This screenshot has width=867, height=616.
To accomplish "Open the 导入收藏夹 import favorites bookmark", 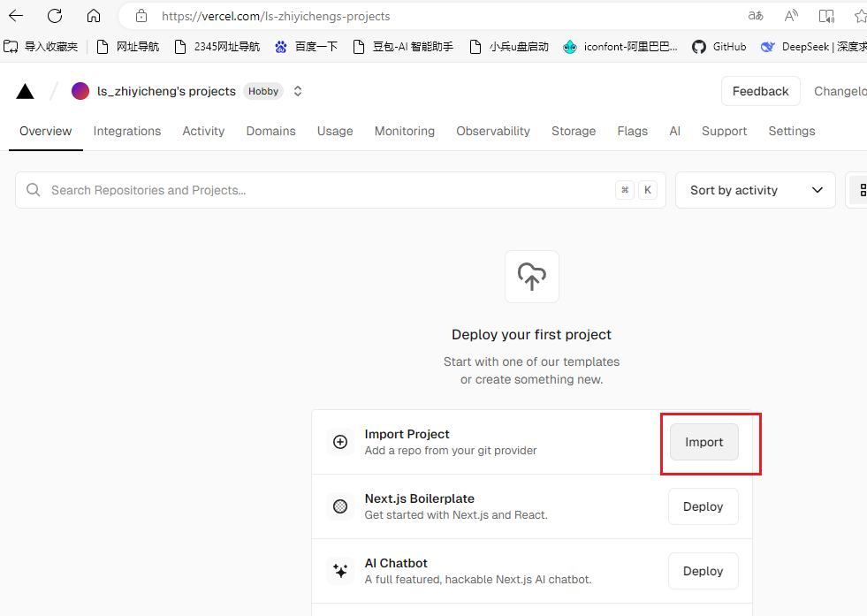I will (x=41, y=47).
